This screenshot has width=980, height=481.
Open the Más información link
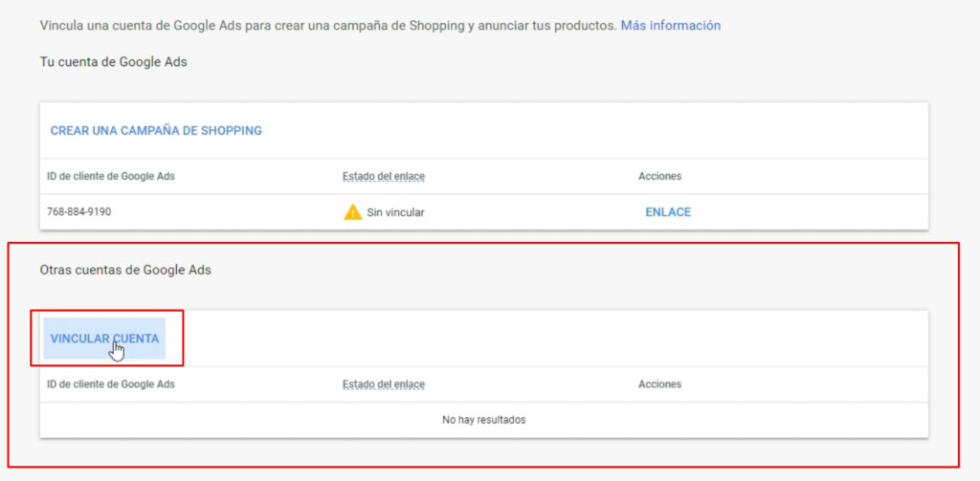point(671,26)
